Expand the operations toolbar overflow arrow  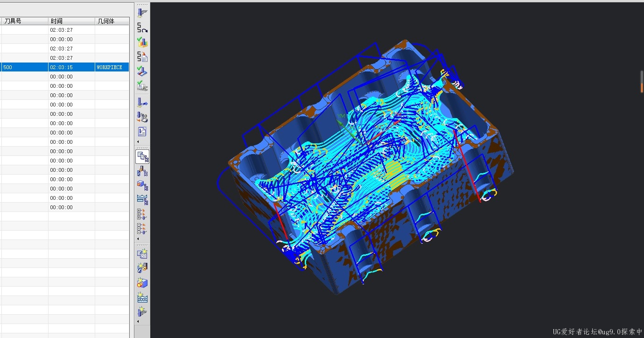(138, 141)
